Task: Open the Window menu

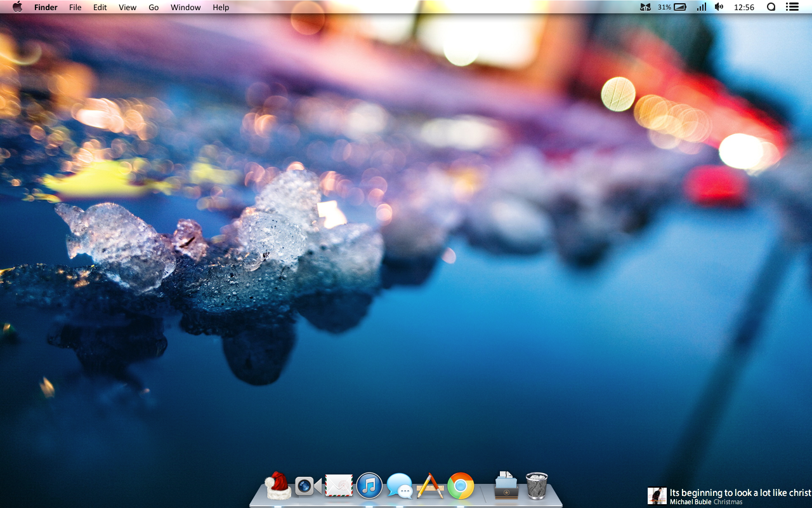Action: [186, 8]
